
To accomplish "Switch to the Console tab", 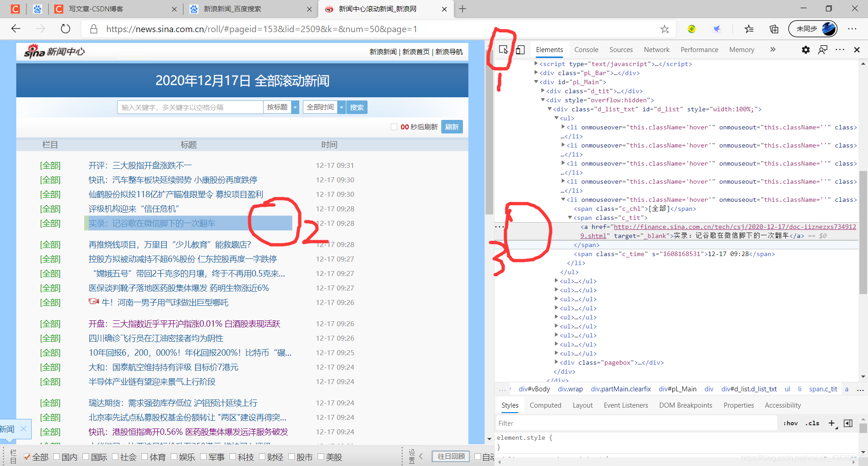I will point(586,50).
